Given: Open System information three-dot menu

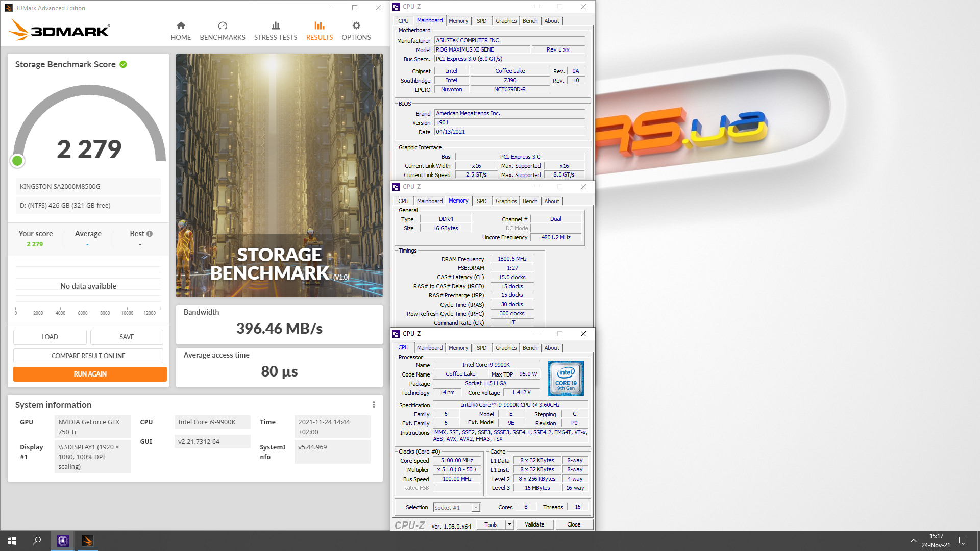Looking at the screenshot, I should click(374, 405).
